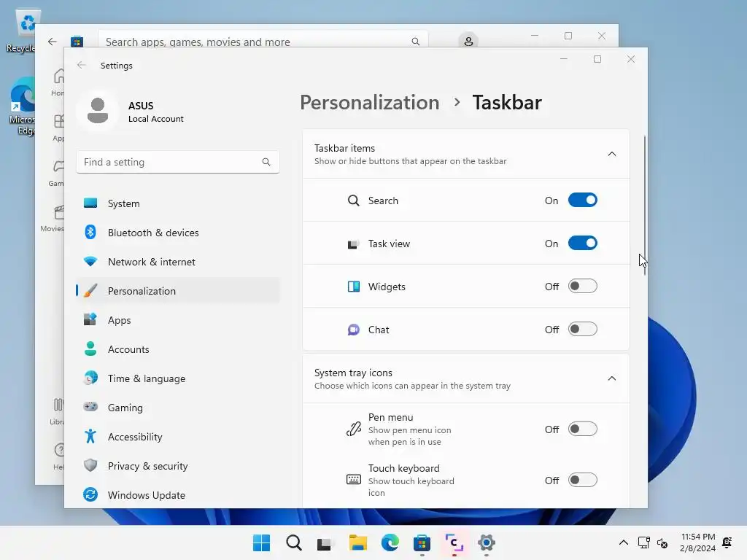The height and width of the screenshot is (560, 747).
Task: Open the Microsoft Store profile icon
Action: click(x=468, y=41)
